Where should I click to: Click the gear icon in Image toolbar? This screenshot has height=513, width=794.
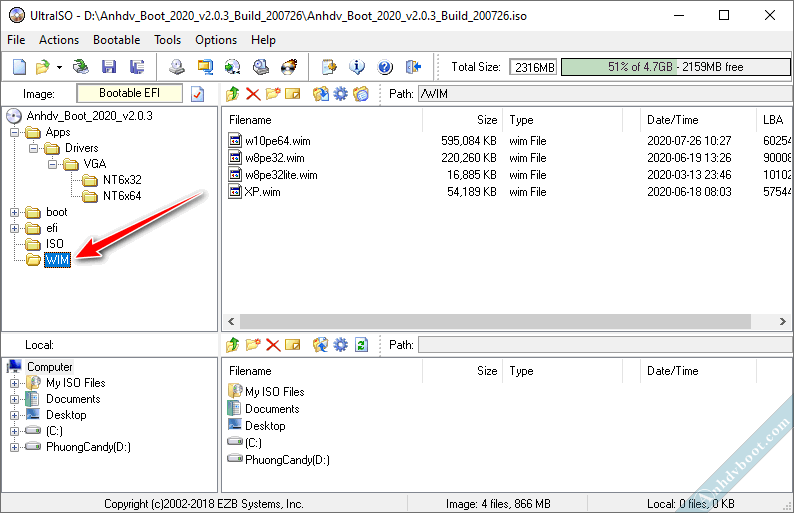(x=341, y=94)
